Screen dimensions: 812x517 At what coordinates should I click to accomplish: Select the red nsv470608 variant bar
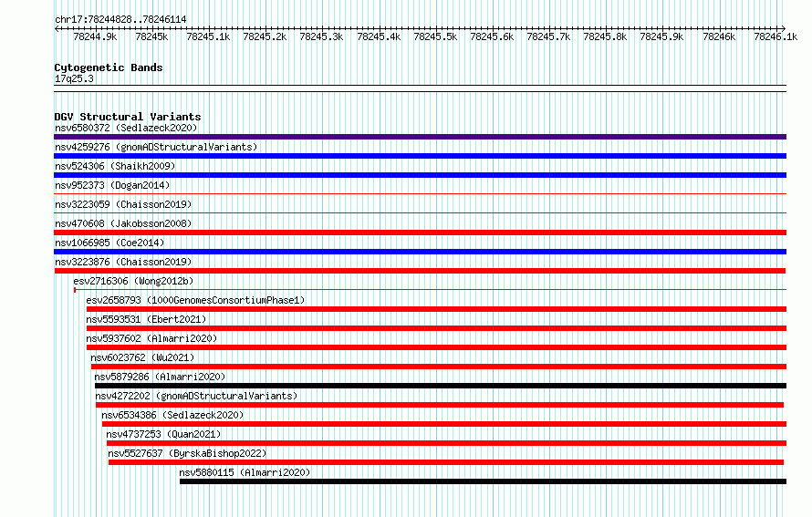pyautogui.click(x=420, y=233)
